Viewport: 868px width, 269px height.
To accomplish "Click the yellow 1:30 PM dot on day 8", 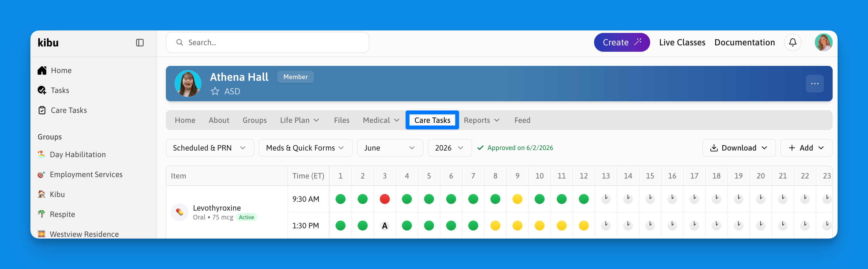I will pos(495,226).
